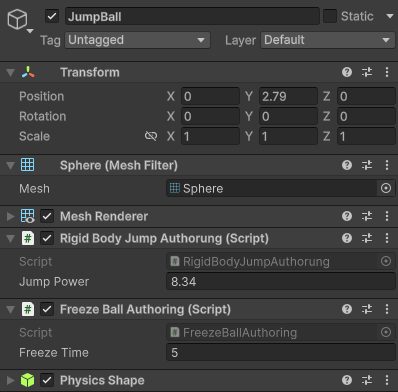Viewport: 398px width, 392px height.
Task: Open Transform more options menu
Action: 387,72
